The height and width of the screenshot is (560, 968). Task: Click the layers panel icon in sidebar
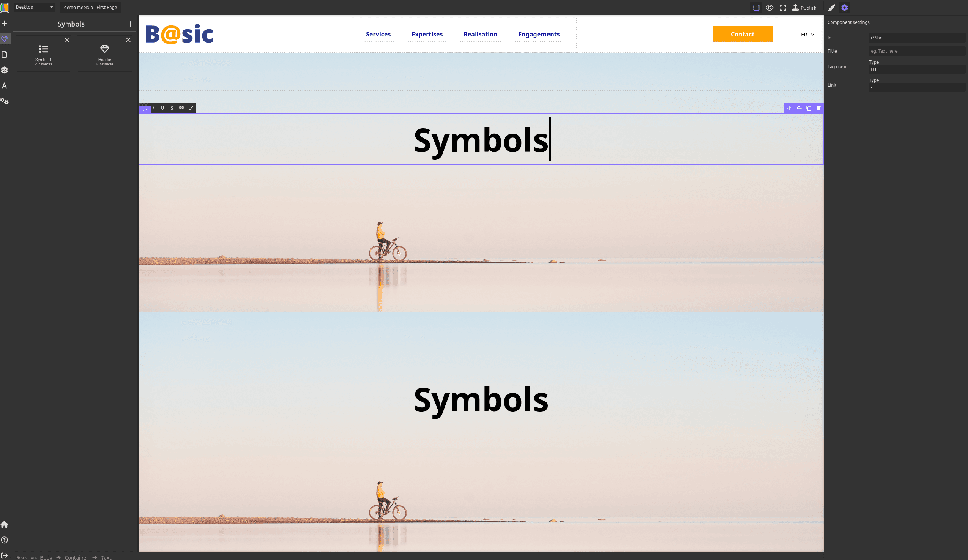click(x=5, y=70)
